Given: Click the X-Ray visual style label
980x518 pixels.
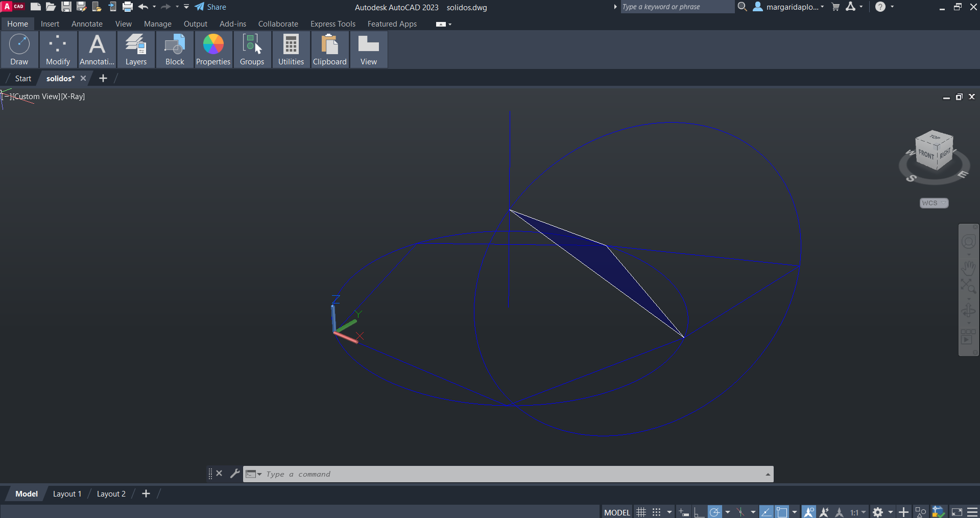Looking at the screenshot, I should point(73,97).
